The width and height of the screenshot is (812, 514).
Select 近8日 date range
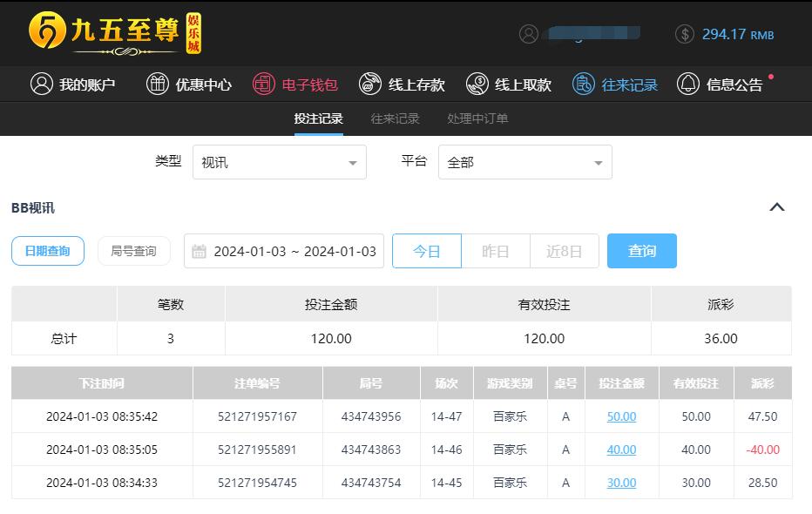point(565,251)
